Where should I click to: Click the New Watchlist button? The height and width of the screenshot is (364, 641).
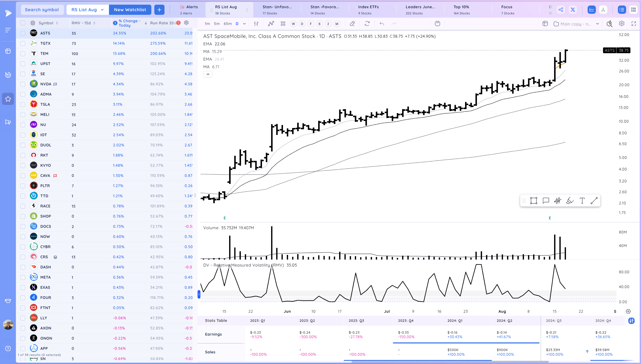point(130,9)
